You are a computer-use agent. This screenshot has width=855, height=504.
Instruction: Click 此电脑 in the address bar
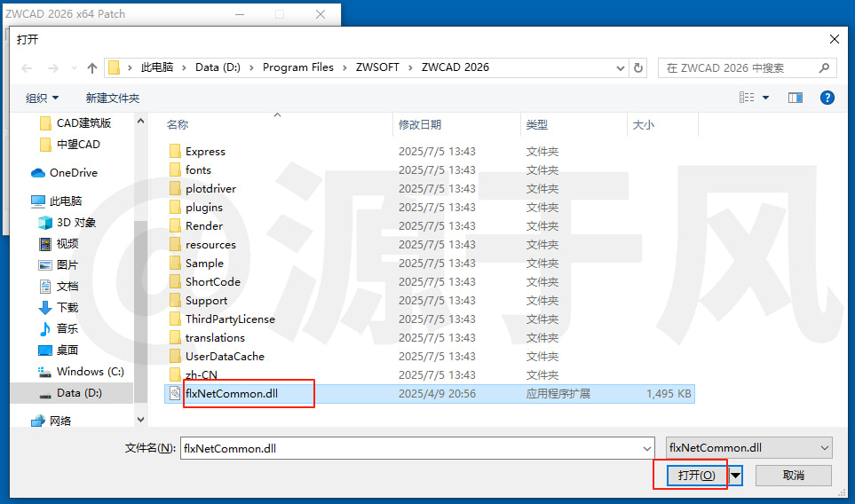[x=157, y=67]
